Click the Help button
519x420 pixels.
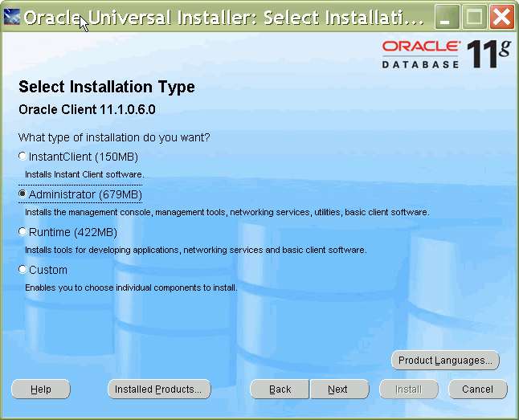pos(41,389)
